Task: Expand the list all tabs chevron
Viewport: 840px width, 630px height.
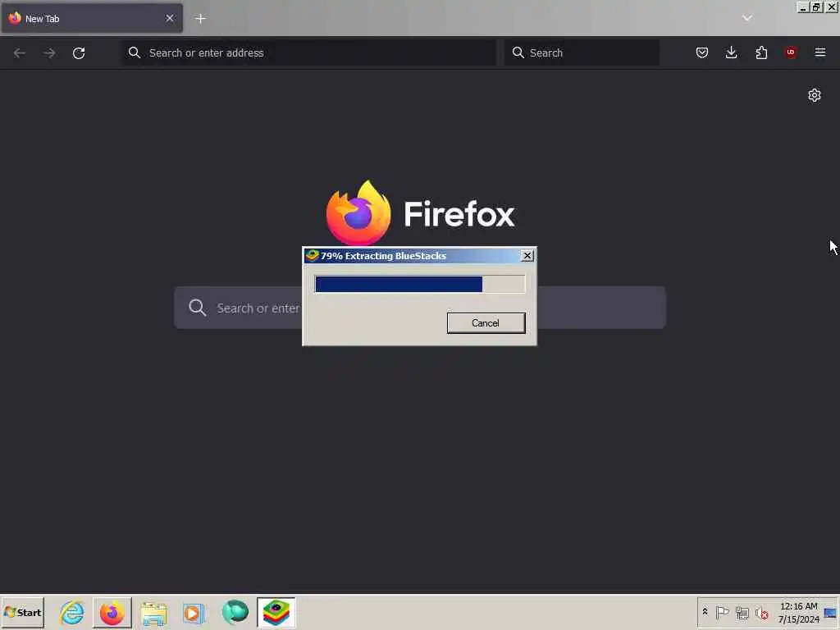Action: point(747,18)
